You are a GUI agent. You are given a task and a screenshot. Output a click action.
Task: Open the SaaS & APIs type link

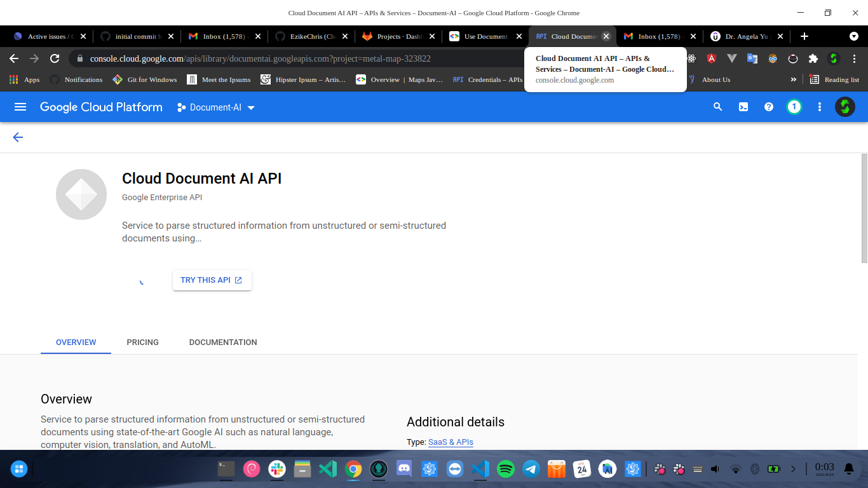pyautogui.click(x=451, y=442)
